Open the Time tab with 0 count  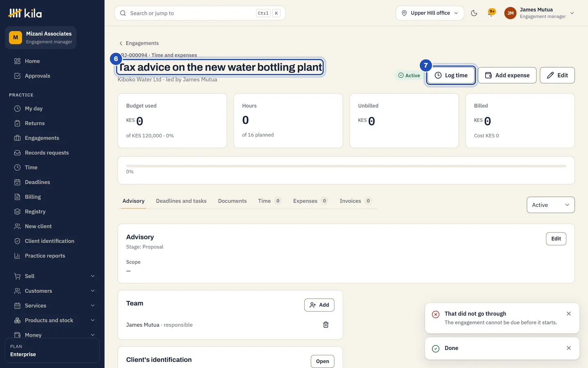[x=269, y=201]
